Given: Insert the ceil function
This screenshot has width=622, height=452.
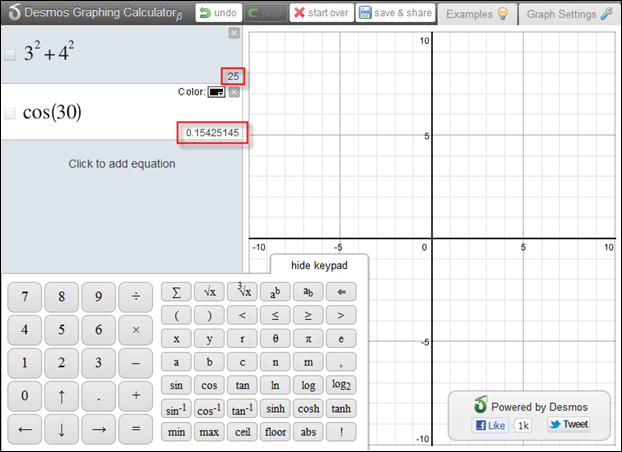Looking at the screenshot, I should pos(242,432).
